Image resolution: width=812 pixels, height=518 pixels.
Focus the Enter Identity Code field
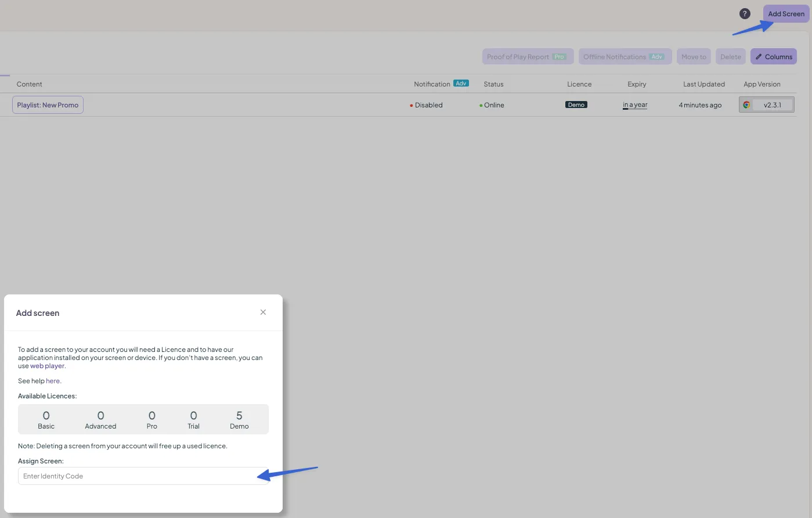[143, 476]
